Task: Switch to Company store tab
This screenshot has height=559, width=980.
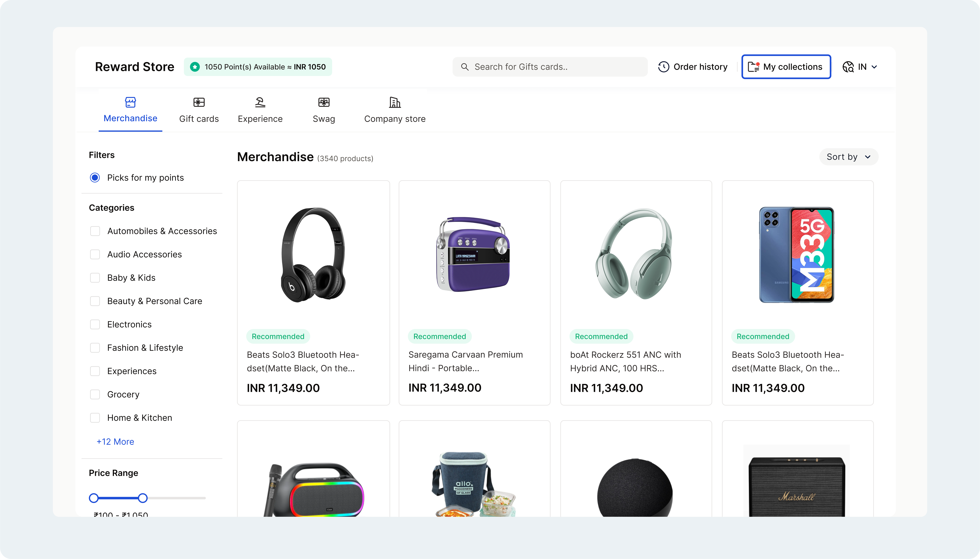Action: [x=395, y=111]
